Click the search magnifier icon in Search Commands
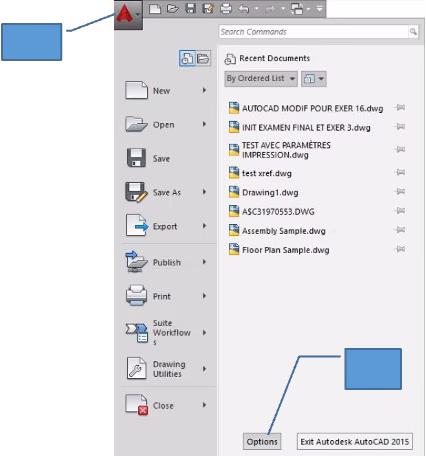The image size is (426, 456). tap(413, 32)
